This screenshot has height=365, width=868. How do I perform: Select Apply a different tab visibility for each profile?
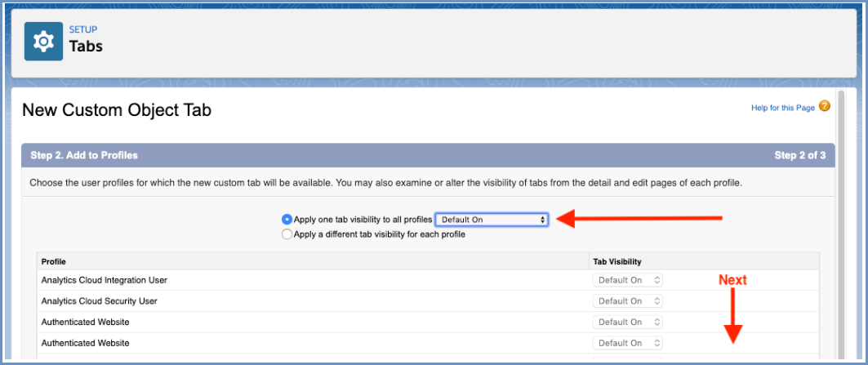pos(287,234)
